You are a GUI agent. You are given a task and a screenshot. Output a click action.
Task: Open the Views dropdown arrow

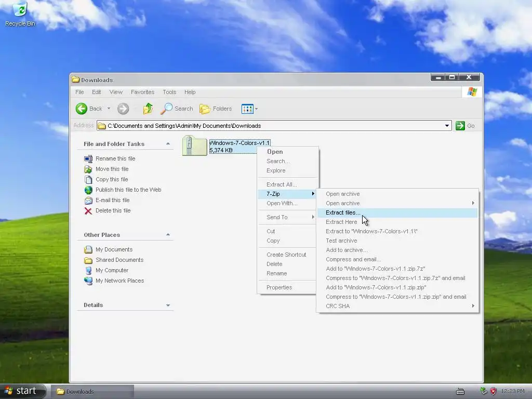256,109
